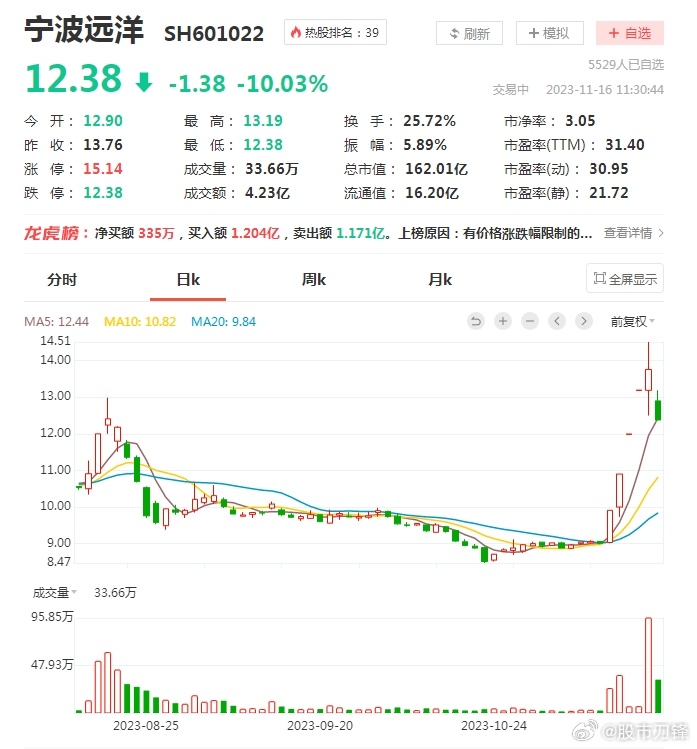The width and height of the screenshot is (697, 749).
Task: Click the 5529人已自选 text
Action: coord(626,64)
